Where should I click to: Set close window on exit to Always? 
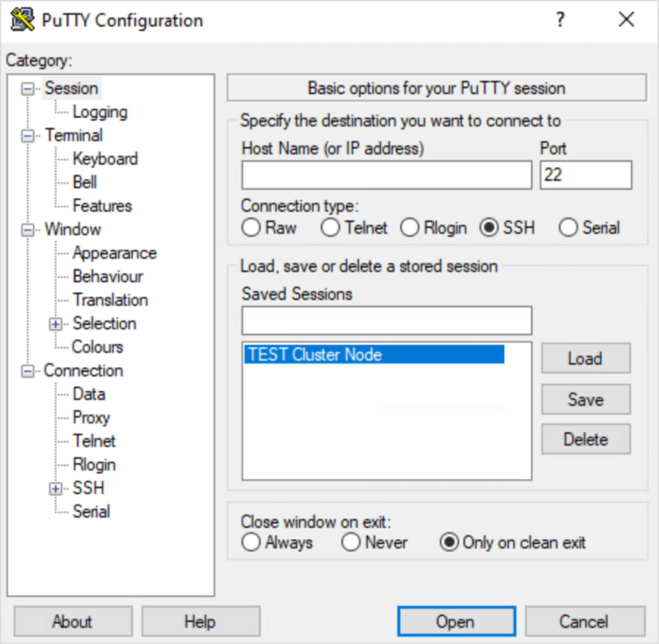(x=251, y=543)
